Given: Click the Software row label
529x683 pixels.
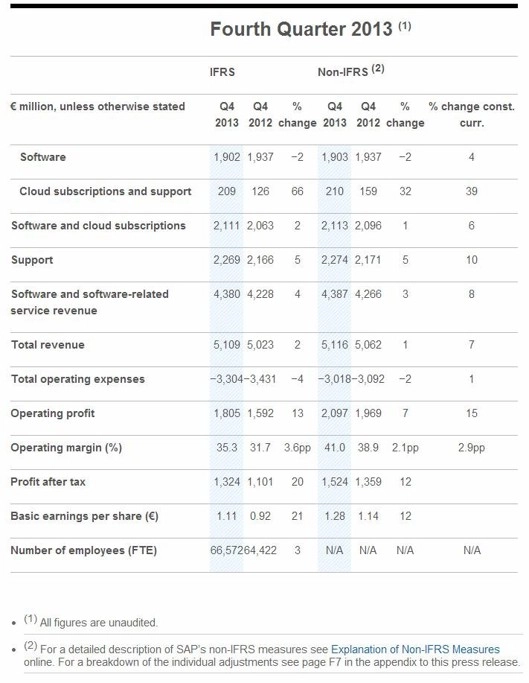Looking at the screenshot, I should tap(43, 157).
